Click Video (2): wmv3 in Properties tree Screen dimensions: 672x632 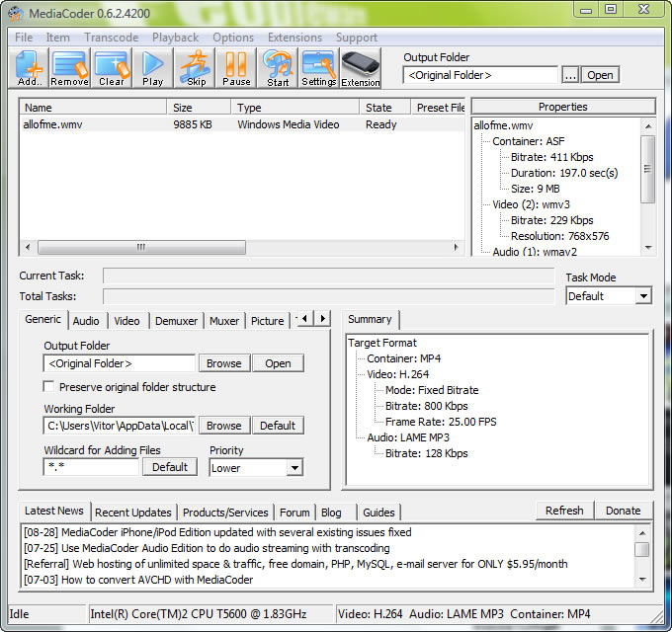point(531,204)
